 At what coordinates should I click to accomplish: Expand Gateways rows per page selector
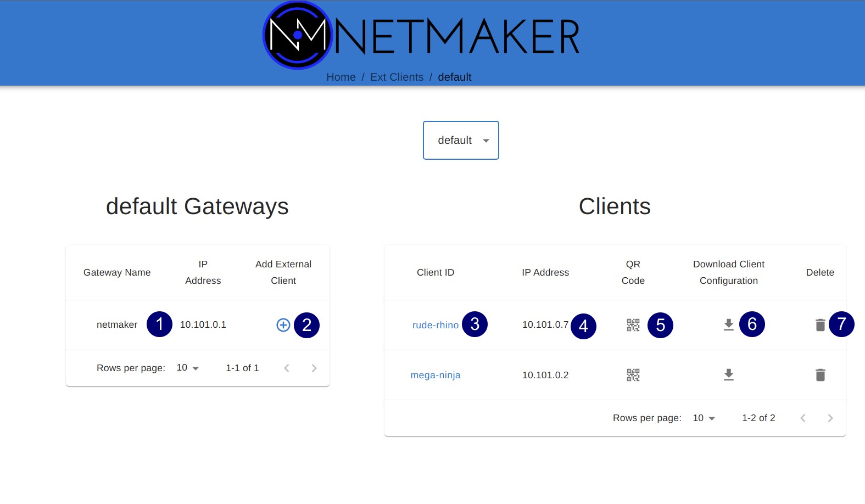tap(188, 368)
